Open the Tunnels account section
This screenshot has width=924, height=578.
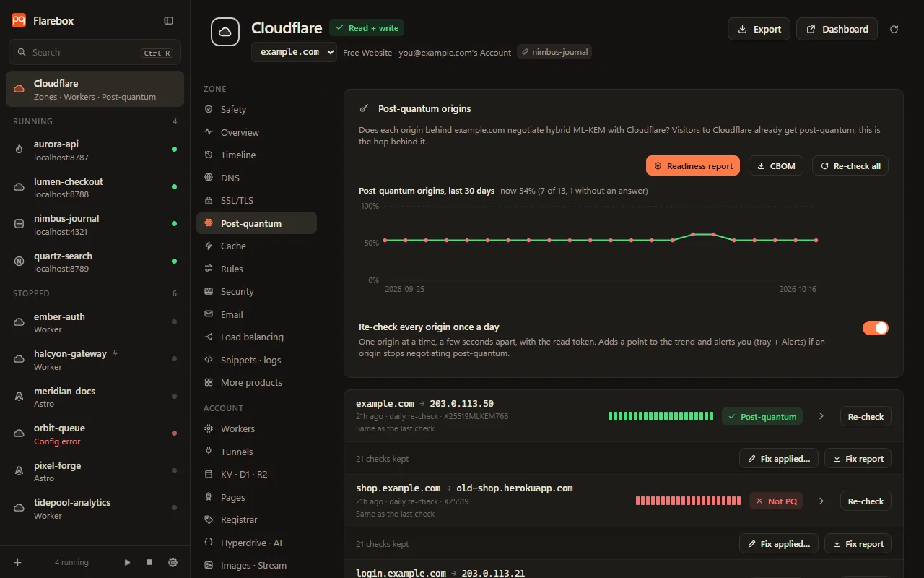point(256,452)
